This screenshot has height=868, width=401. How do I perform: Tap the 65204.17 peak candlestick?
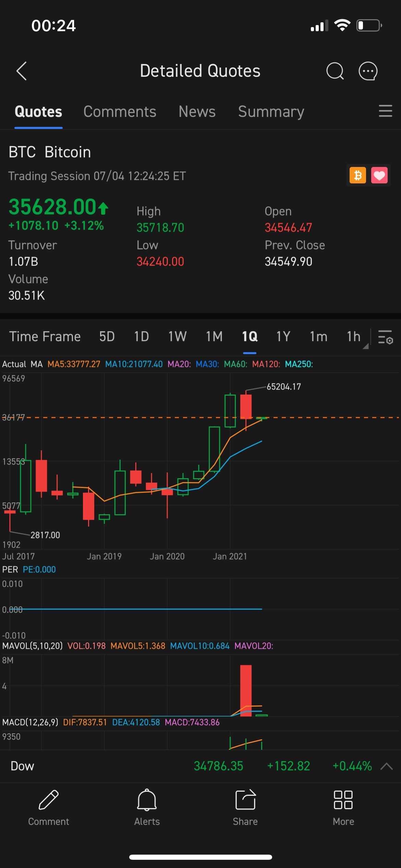pyautogui.click(x=246, y=407)
